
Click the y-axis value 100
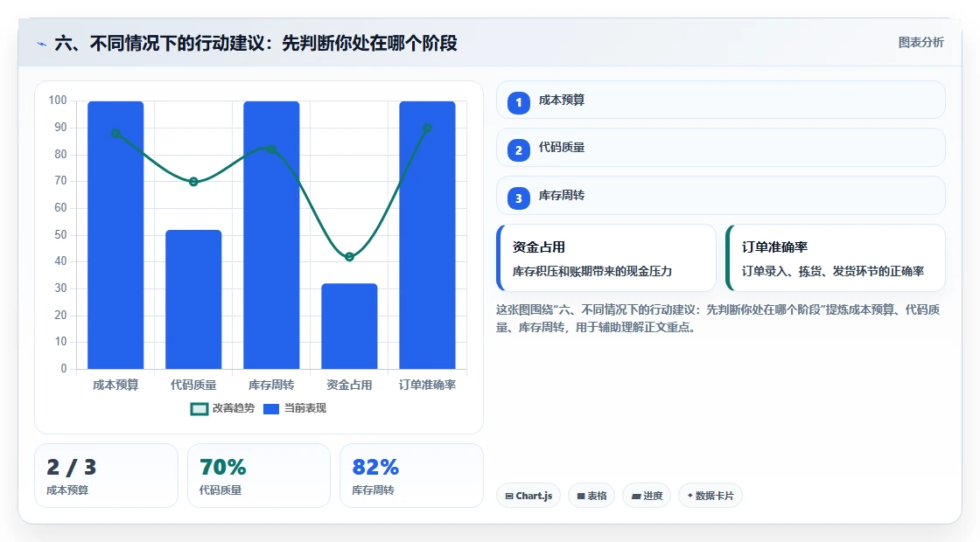[x=58, y=101]
